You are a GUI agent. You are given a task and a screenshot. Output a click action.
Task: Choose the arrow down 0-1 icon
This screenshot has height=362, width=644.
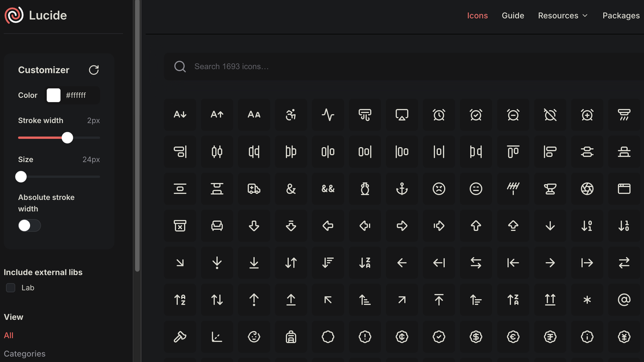(x=587, y=226)
